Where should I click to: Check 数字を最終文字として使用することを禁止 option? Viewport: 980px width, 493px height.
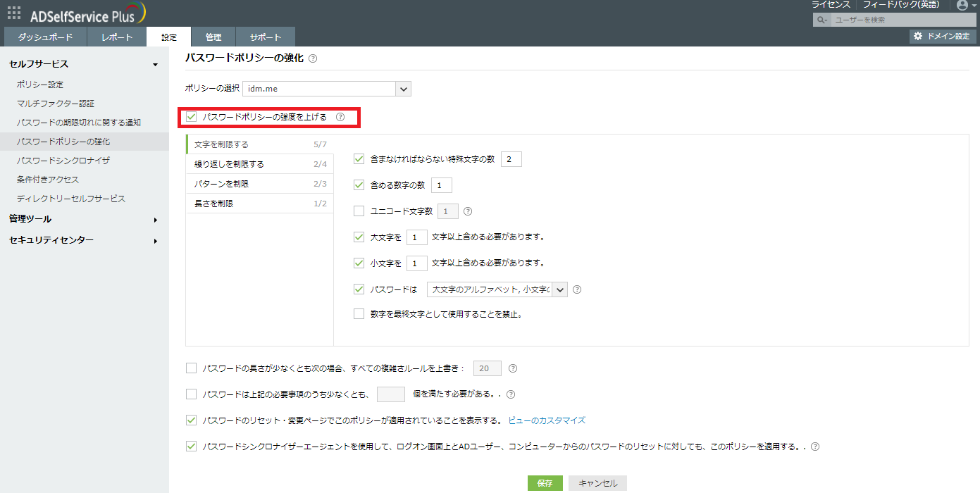pos(359,314)
